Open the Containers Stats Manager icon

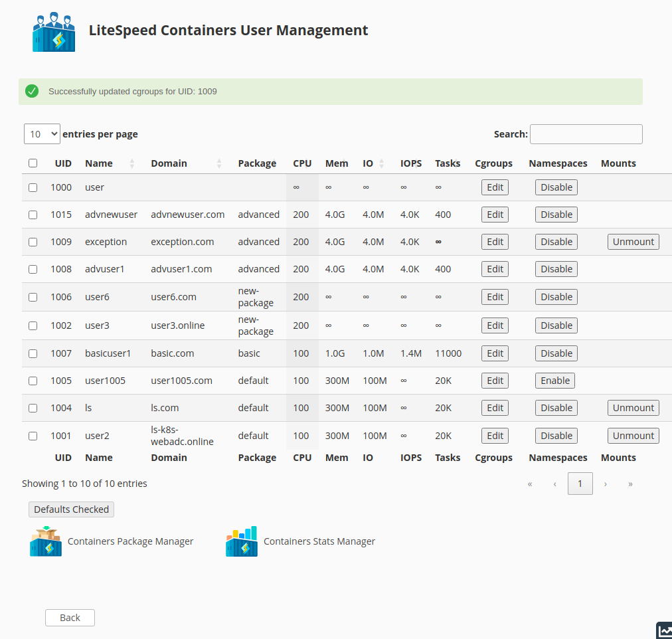coord(242,541)
